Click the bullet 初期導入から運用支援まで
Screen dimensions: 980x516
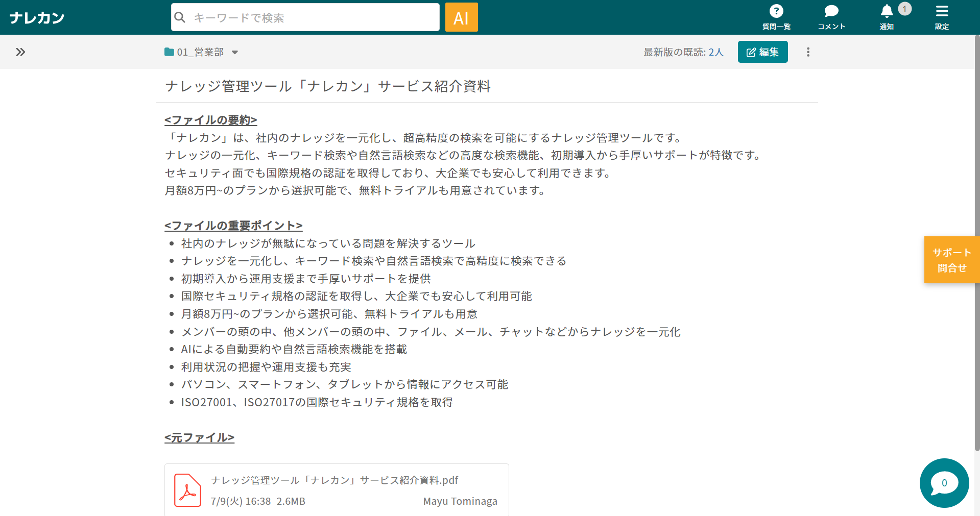pyautogui.click(x=306, y=279)
